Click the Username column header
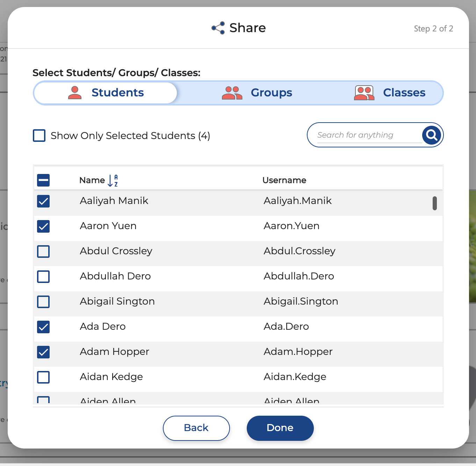 coord(284,180)
